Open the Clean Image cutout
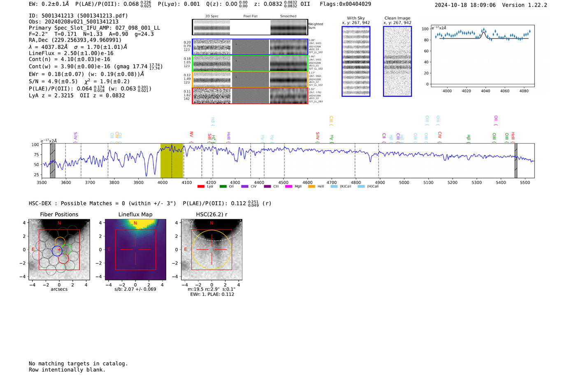This screenshot has height=392, width=576. coord(397,62)
